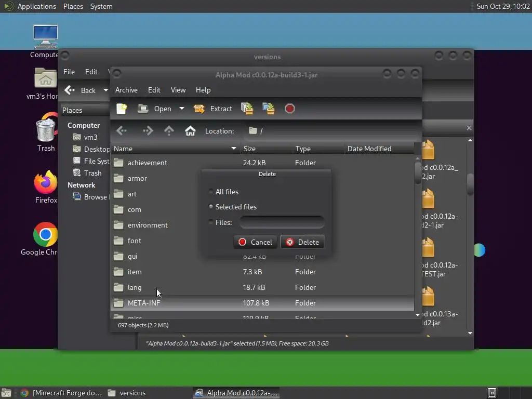The height and width of the screenshot is (399, 532).
Task: Select the achievement folder icon
Action: pyautogui.click(x=118, y=163)
